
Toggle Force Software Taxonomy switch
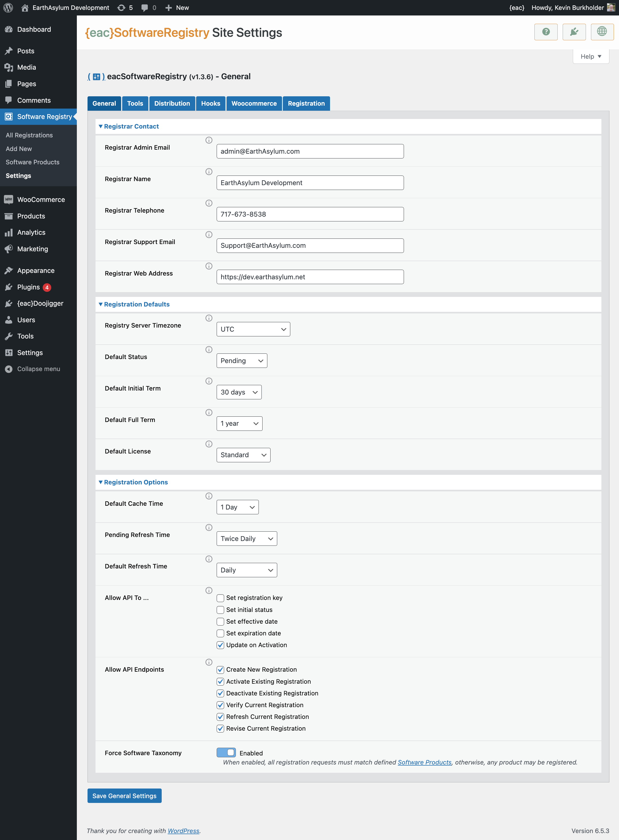(x=226, y=753)
